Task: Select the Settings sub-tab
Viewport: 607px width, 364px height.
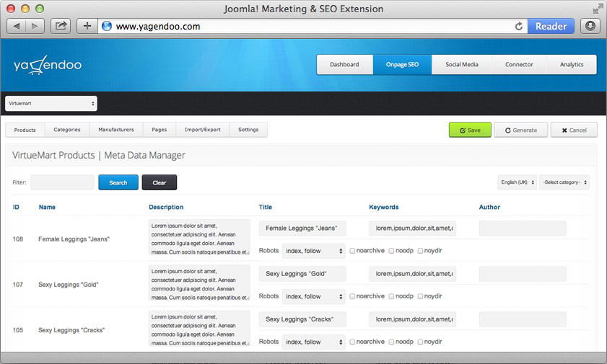Action: point(248,130)
